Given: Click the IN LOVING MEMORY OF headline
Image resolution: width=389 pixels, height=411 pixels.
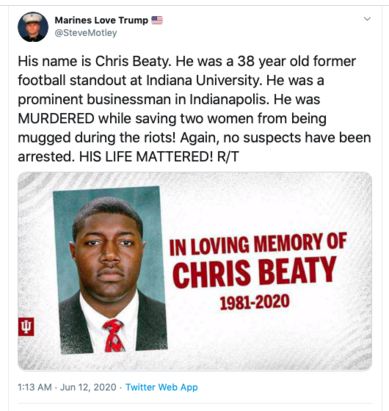Looking at the screenshot, I should click(258, 244).
